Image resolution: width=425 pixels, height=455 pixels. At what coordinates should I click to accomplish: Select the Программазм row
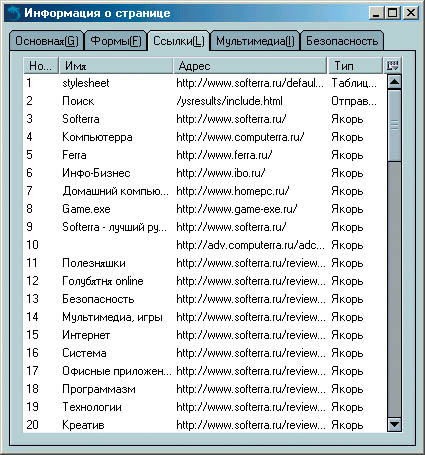click(205, 389)
